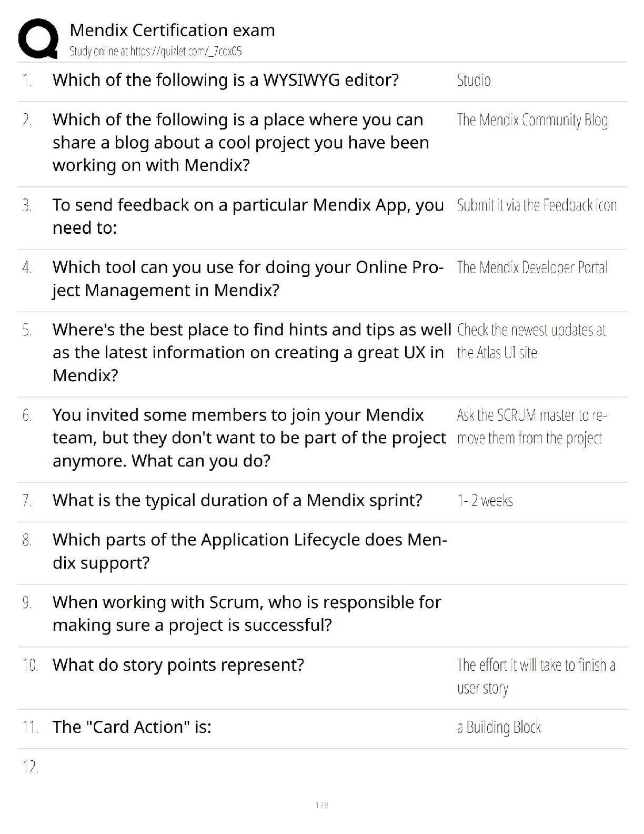The image size is (644, 834).
Task: Click the '1- 2 weeks' answer
Action: 485,501
